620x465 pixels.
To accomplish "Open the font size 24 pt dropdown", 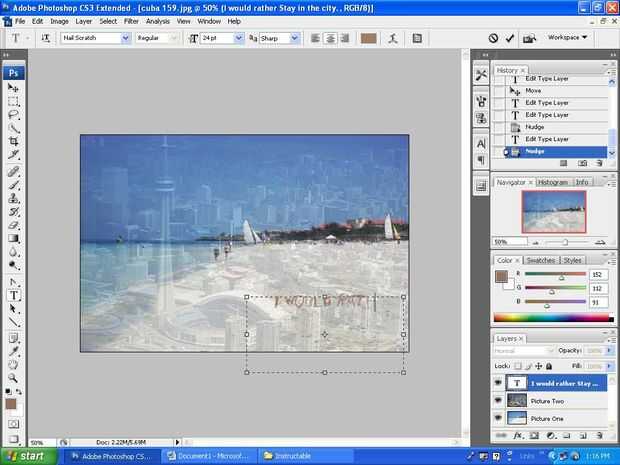I will (239, 38).
